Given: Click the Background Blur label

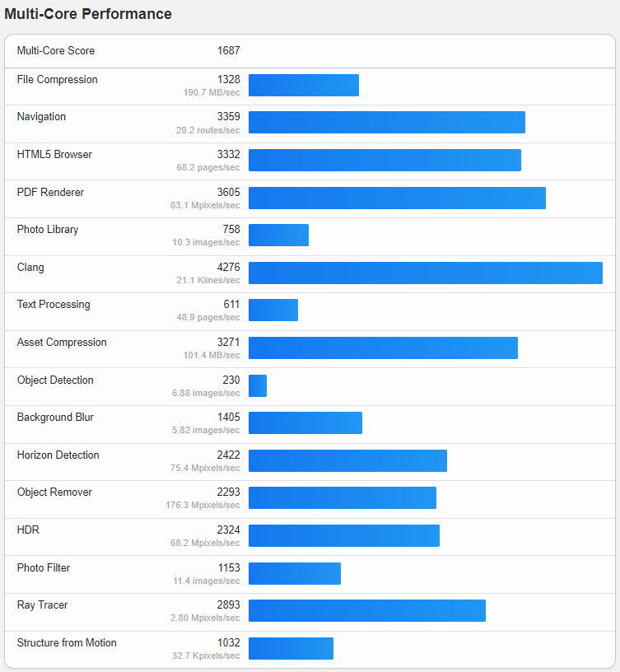Looking at the screenshot, I should 55,418.
